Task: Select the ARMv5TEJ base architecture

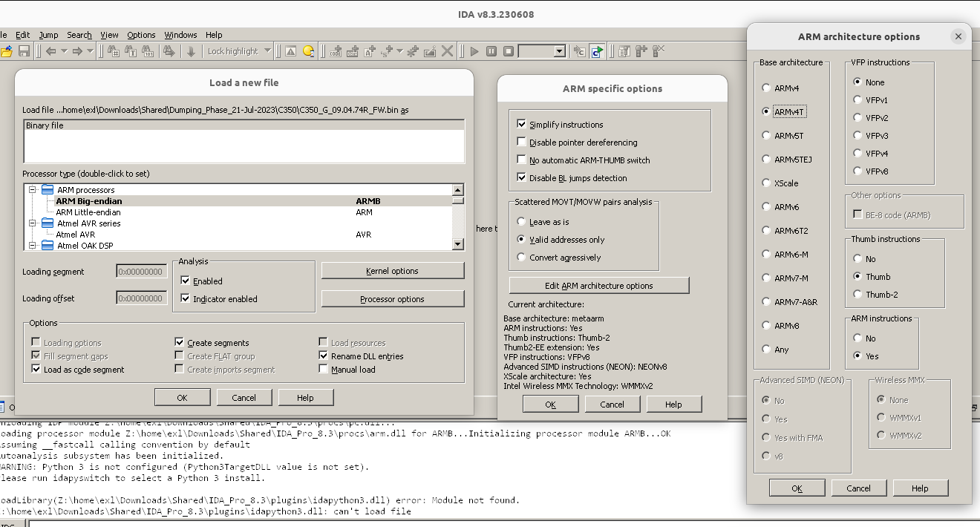Action: pos(766,160)
